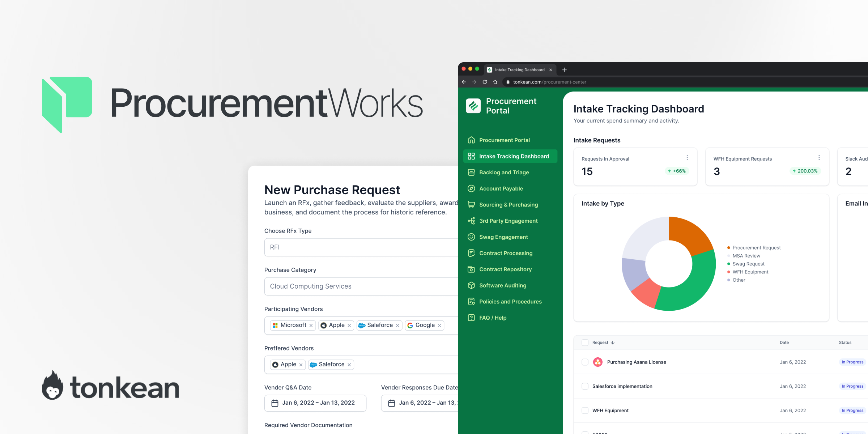Click 3rd Party Engagement sidebar label
Viewport: 868px width, 434px height.
click(x=509, y=221)
